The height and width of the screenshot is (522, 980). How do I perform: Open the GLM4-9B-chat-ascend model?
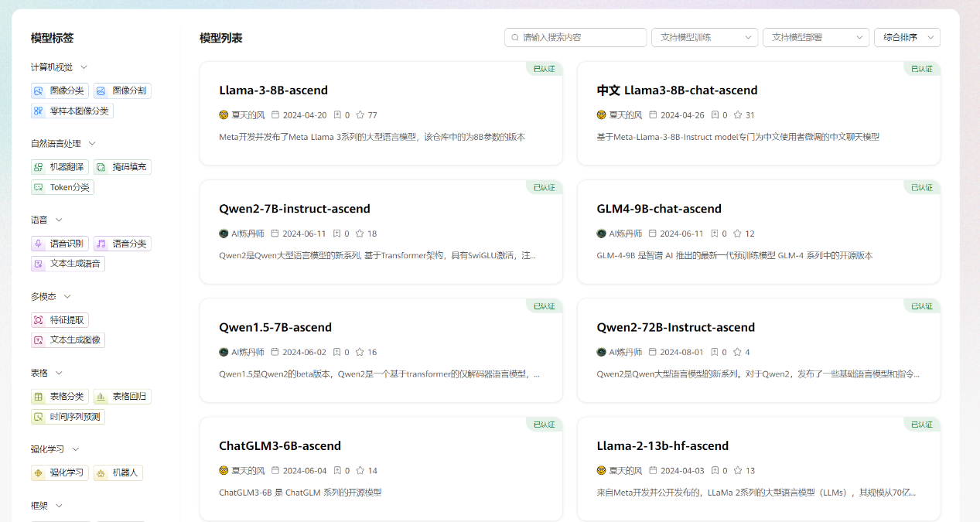pos(659,209)
